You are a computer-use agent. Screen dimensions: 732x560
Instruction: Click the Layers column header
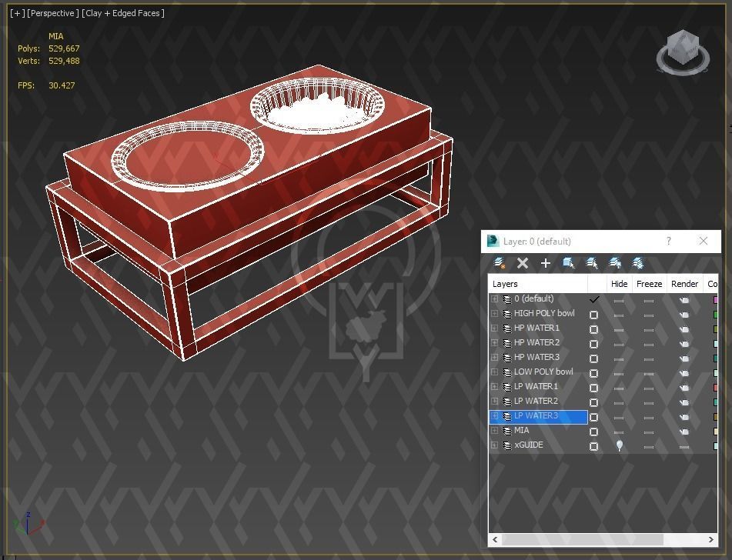538,284
